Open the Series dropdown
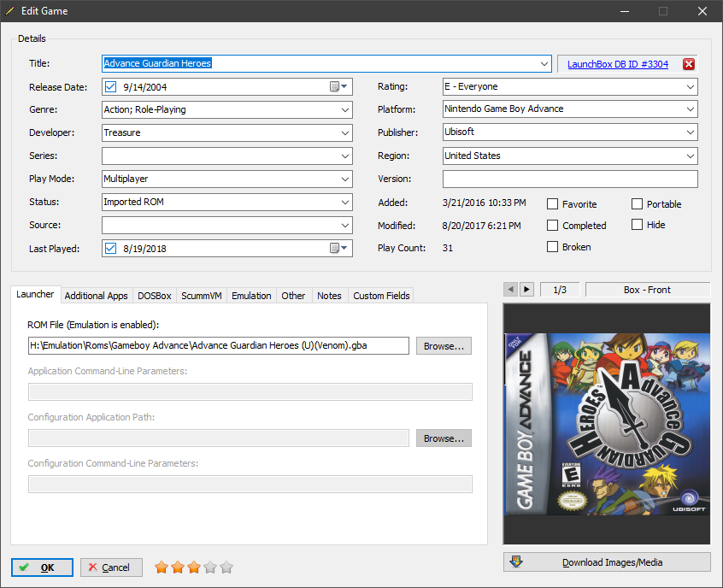 coord(345,156)
